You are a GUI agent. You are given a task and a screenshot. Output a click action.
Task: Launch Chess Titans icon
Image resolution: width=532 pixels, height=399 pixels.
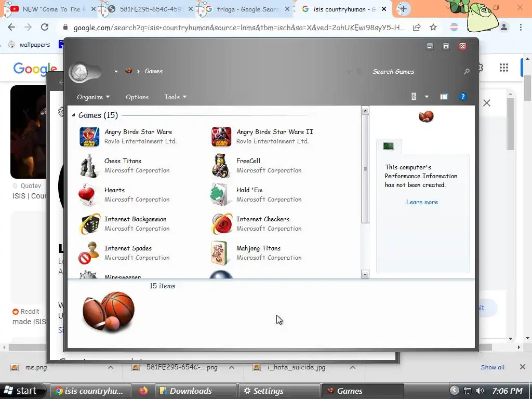tap(88, 166)
